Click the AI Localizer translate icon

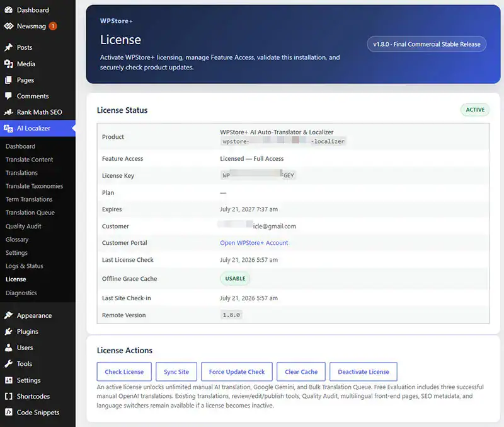8,128
